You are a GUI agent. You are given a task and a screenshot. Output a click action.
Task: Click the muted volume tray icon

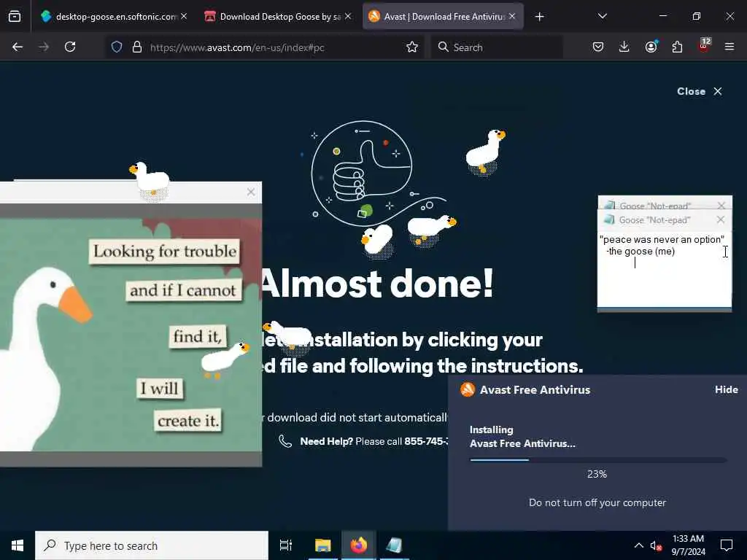[x=656, y=546]
